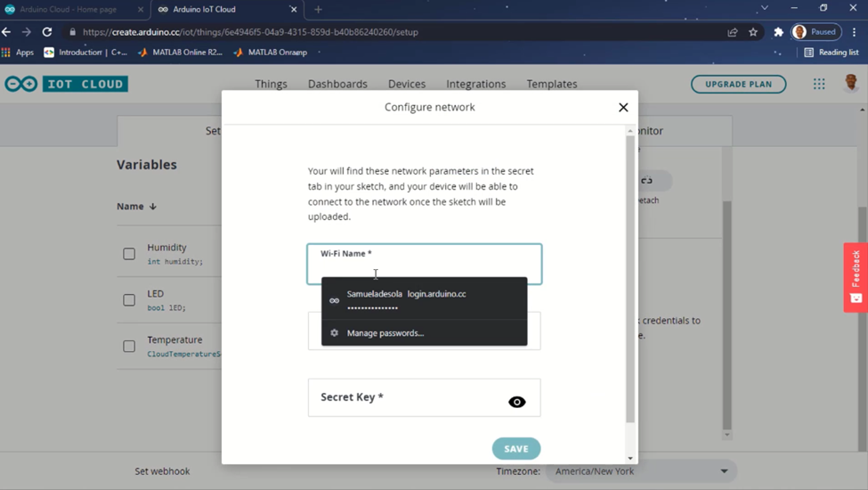
Task: Click the LED variable name
Action: [x=155, y=293]
